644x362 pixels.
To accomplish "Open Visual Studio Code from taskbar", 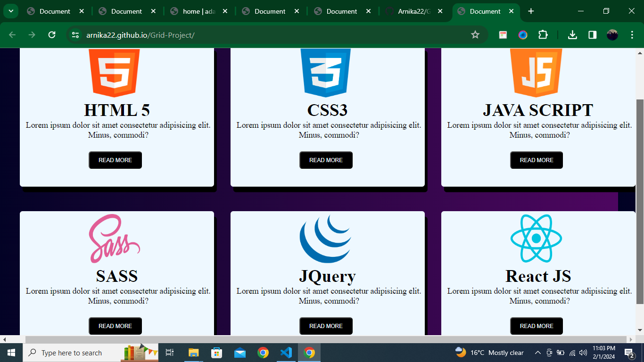I will coord(286,353).
